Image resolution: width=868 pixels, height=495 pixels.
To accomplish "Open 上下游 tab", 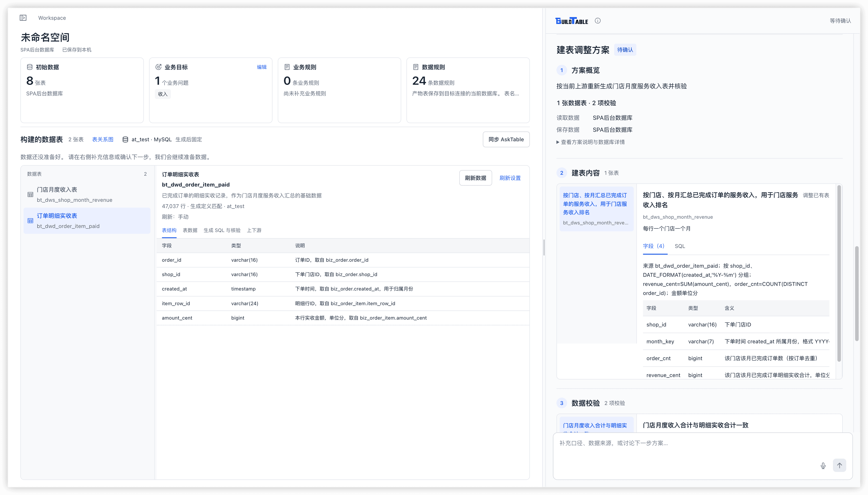I will pos(254,230).
